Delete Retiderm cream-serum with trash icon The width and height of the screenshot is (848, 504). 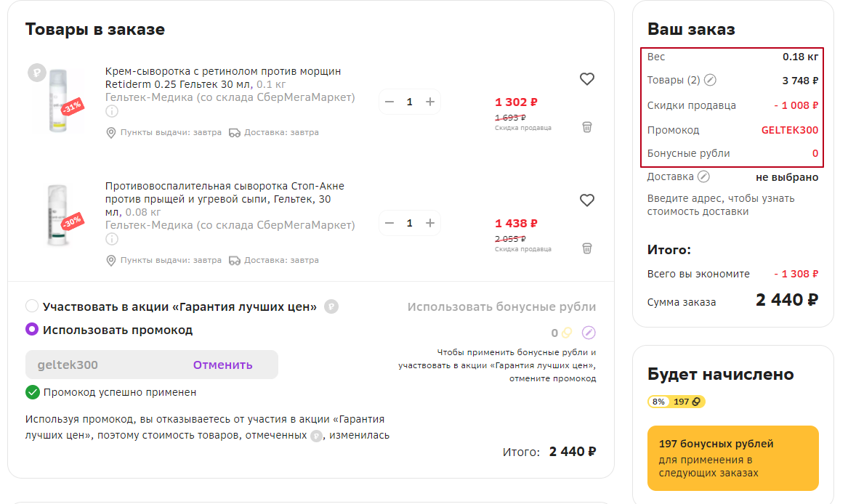coord(587,127)
